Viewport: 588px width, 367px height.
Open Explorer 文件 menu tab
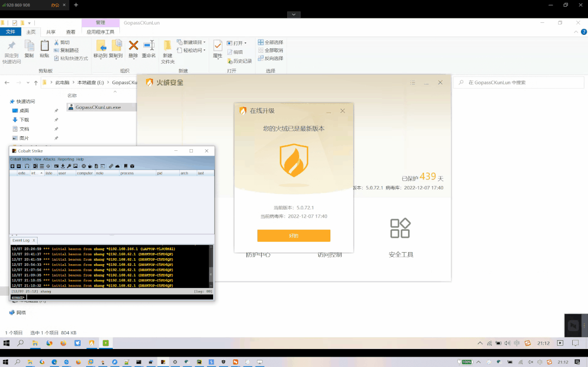coord(10,32)
